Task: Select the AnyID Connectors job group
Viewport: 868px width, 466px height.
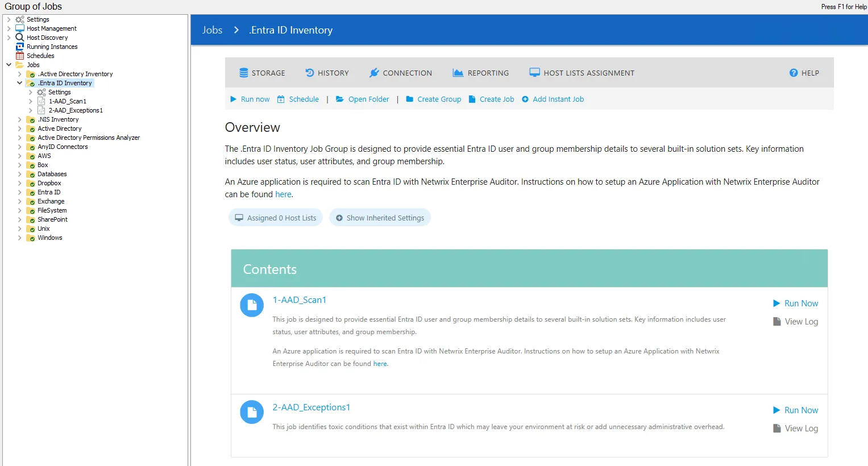Action: 63,147
